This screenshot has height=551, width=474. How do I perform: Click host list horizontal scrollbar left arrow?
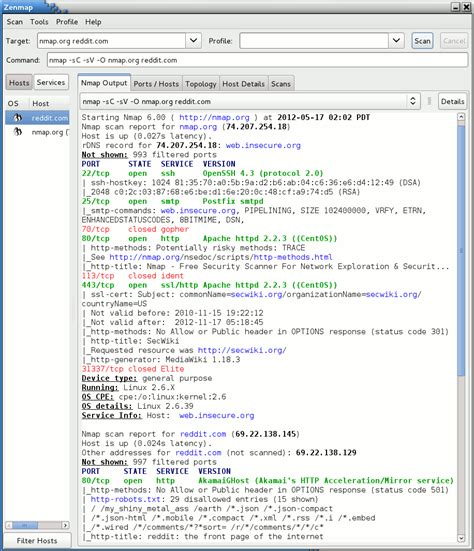point(9,525)
